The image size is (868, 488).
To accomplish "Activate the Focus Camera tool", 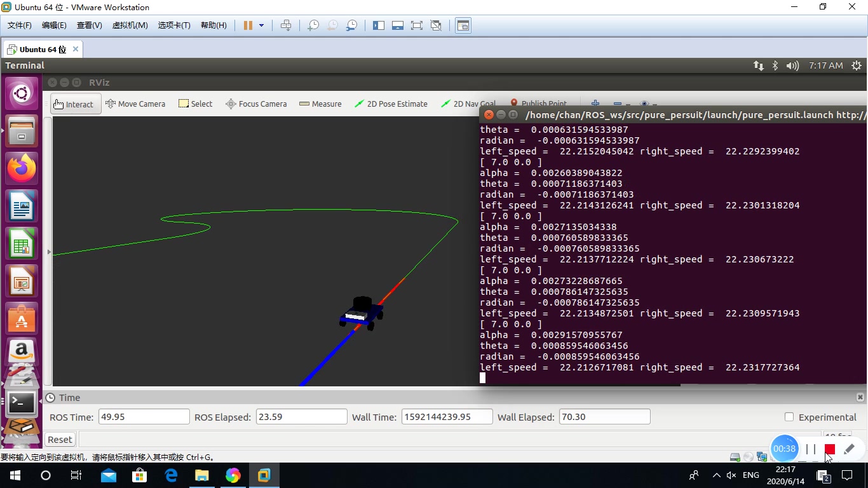I will (x=256, y=104).
